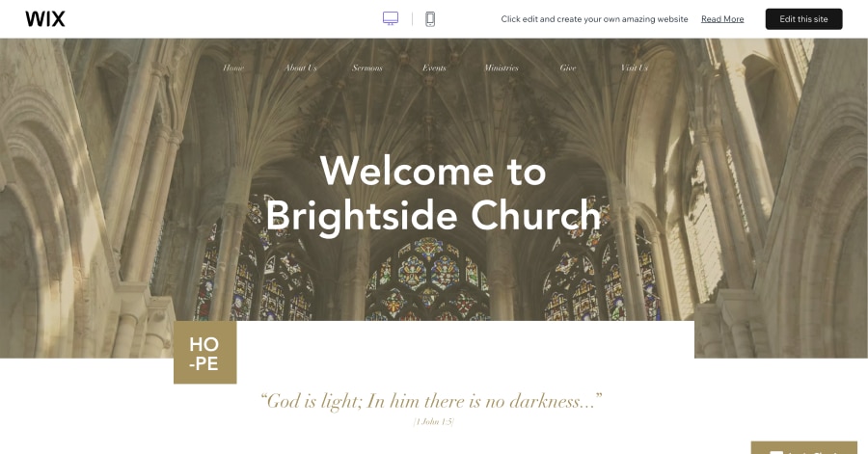This screenshot has height=454, width=868.
Task: Navigate to the Events page
Action: pos(434,68)
